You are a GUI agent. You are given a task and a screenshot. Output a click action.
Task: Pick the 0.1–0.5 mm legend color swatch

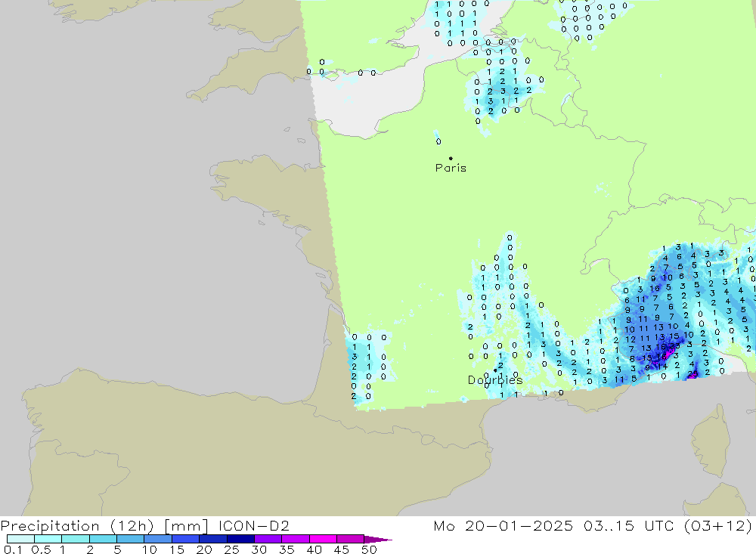(20, 539)
